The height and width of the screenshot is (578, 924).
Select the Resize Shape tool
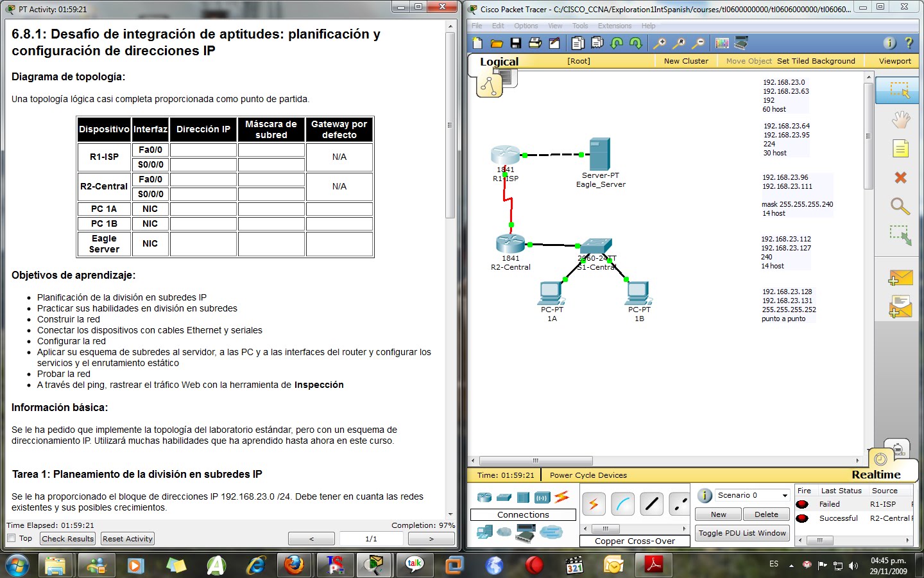point(900,235)
